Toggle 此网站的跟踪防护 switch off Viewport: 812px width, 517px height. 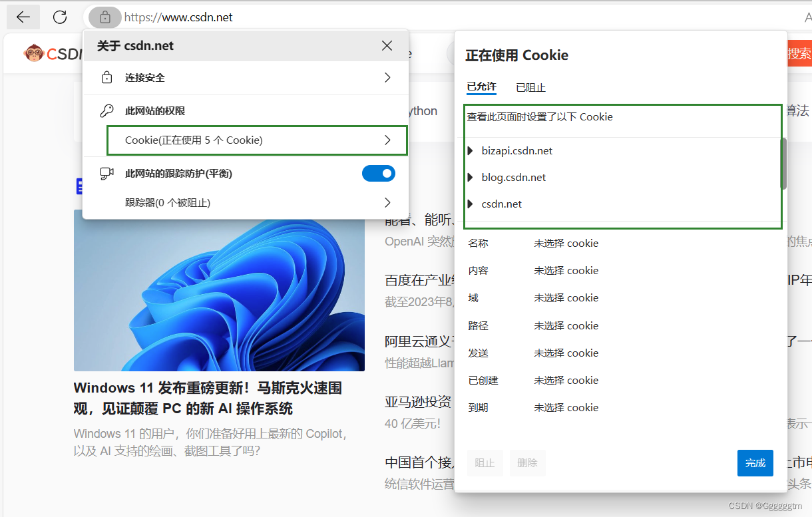point(379,174)
